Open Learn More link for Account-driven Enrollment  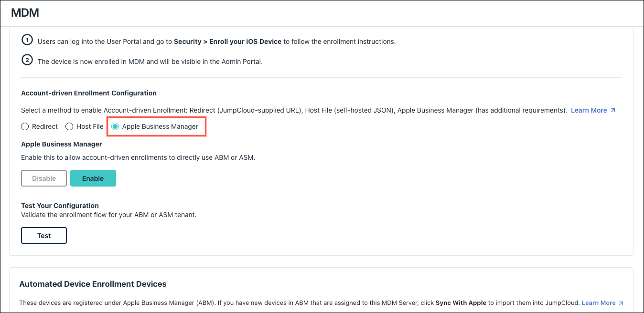tap(589, 110)
